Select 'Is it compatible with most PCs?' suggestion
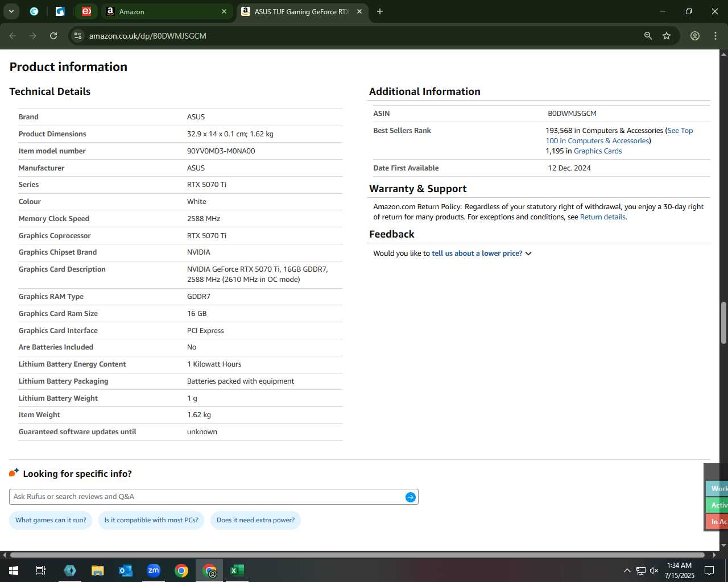 click(x=151, y=520)
